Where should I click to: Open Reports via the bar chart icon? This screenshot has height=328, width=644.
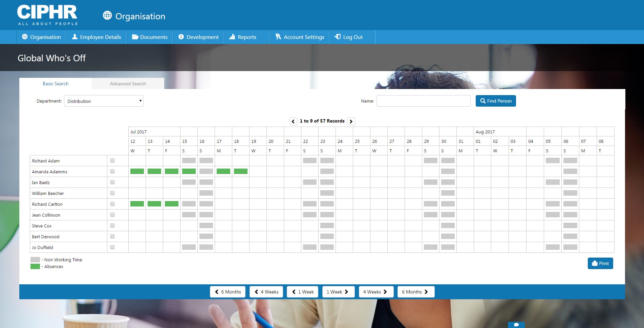tap(232, 37)
